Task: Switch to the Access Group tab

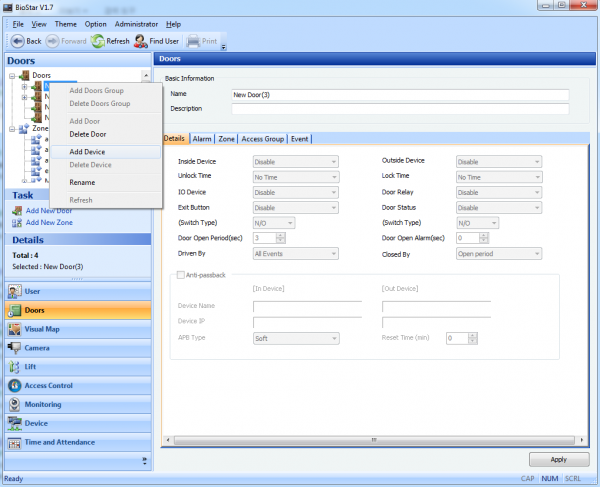Action: pos(263,139)
